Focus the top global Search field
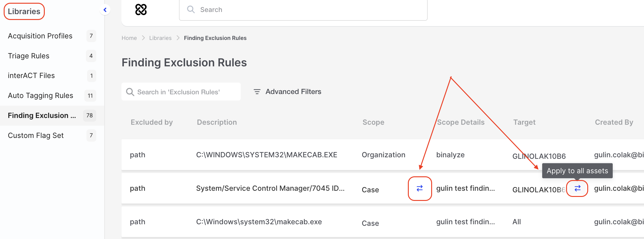Image resolution: width=644 pixels, height=239 pixels. point(307,10)
